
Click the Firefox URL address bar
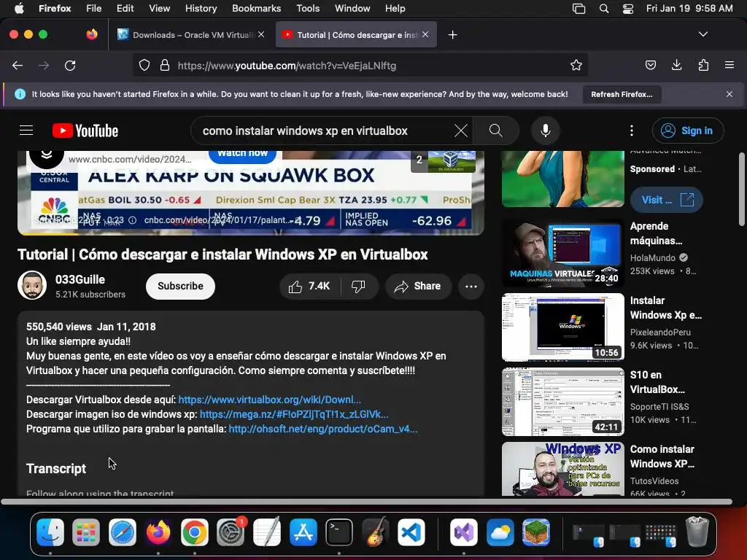(360, 65)
